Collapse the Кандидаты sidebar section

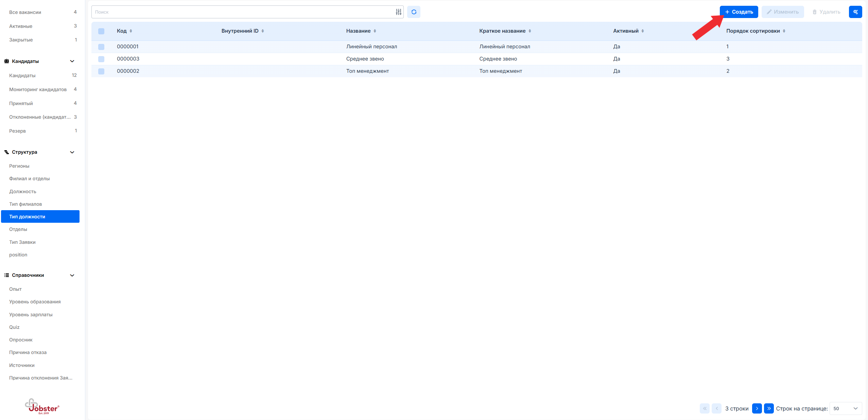72,61
